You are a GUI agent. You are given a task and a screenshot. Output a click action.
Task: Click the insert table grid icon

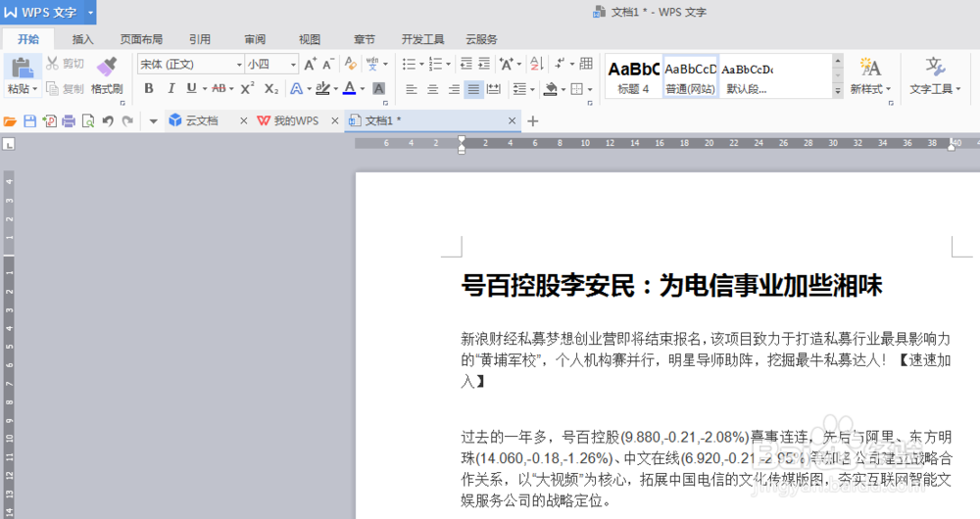click(x=586, y=64)
